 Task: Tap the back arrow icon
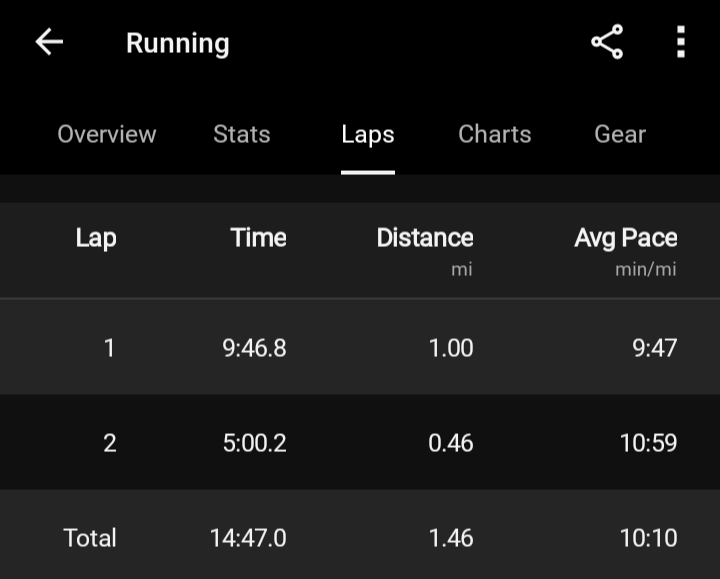point(49,42)
